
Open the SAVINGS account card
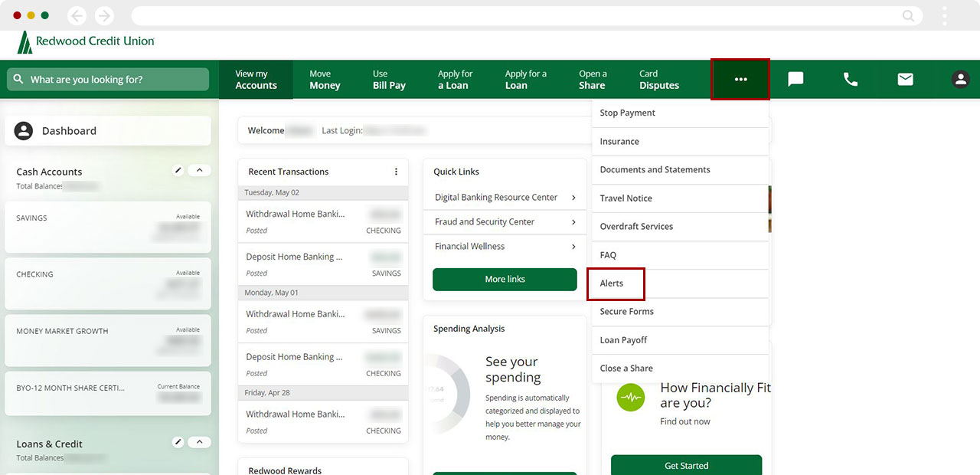point(108,227)
